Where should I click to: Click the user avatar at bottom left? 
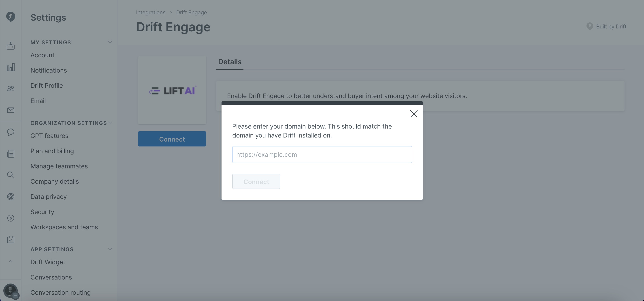coord(11,291)
